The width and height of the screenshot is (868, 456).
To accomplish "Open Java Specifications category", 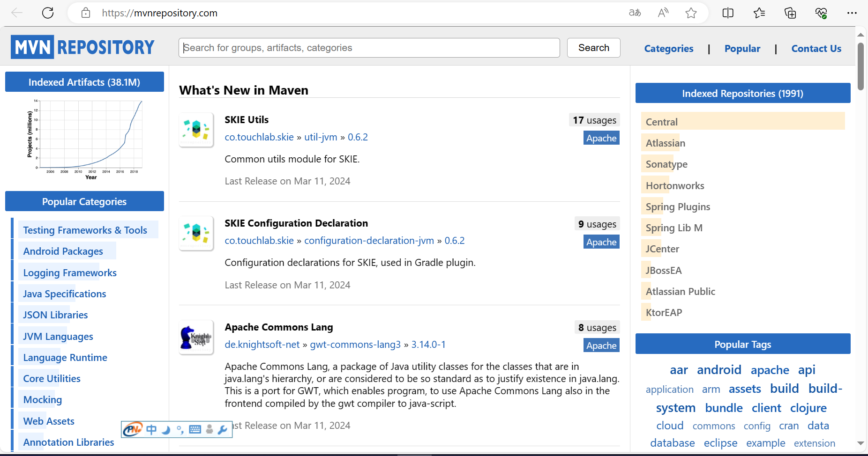I will 65,294.
